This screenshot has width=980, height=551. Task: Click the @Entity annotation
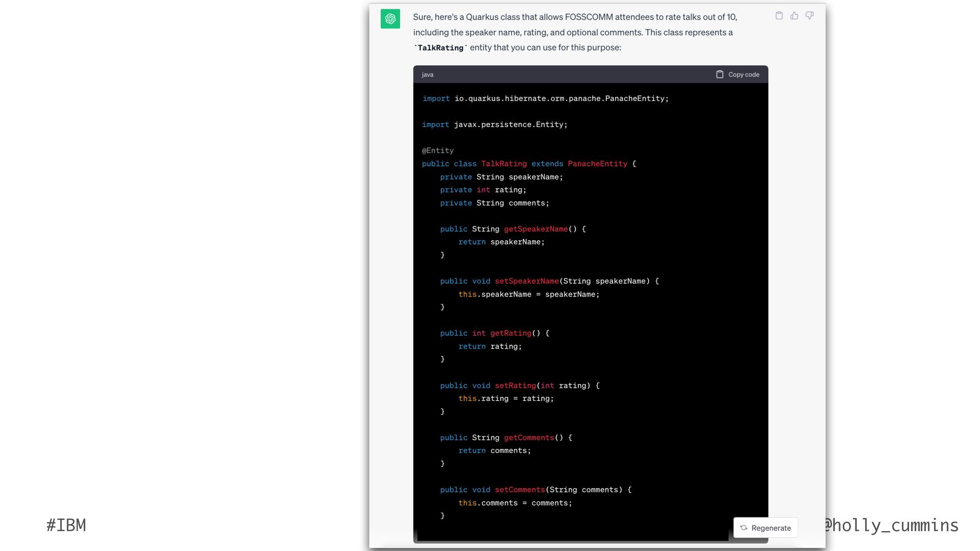coord(438,151)
